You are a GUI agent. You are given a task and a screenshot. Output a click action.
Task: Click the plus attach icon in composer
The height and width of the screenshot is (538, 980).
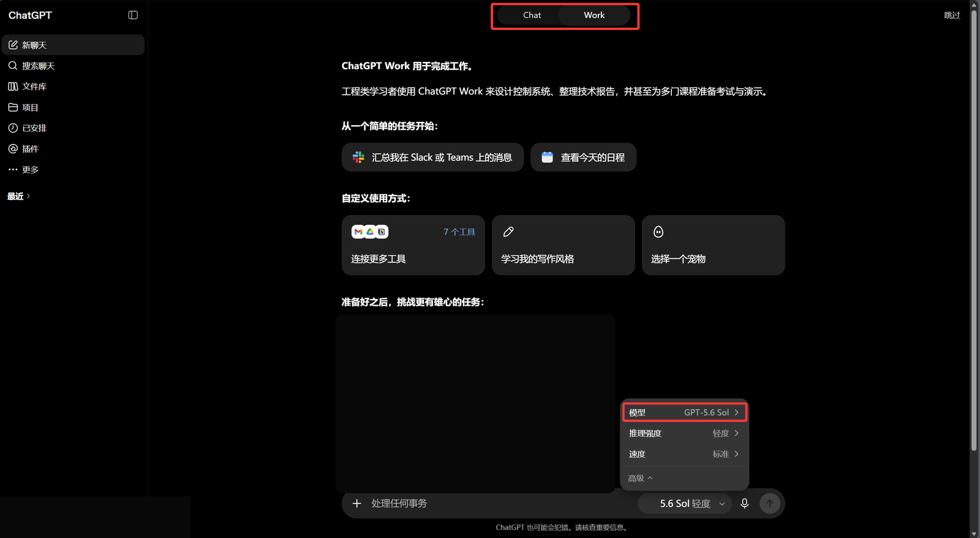tap(357, 504)
